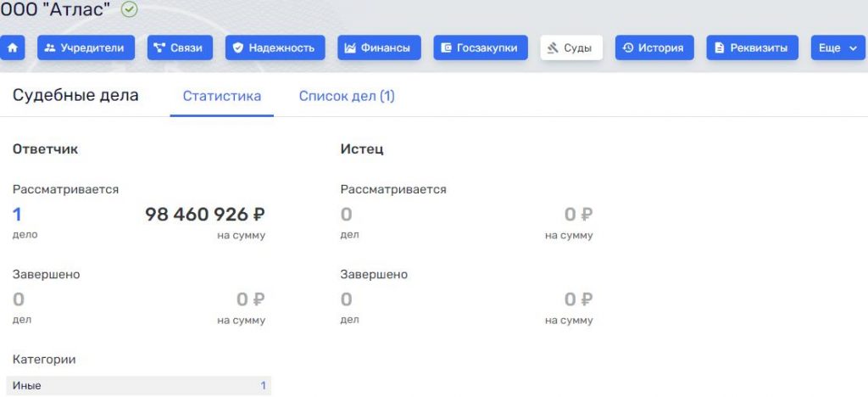Click the green verified checkmark icon

129,10
